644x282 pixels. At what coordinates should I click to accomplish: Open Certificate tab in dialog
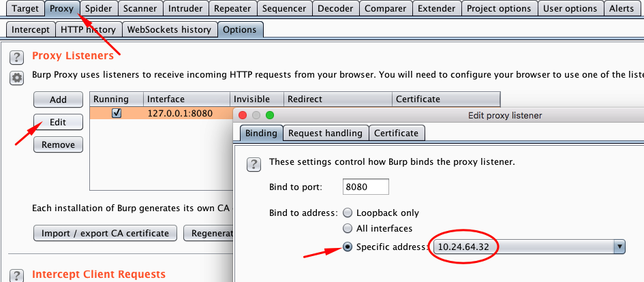point(397,133)
